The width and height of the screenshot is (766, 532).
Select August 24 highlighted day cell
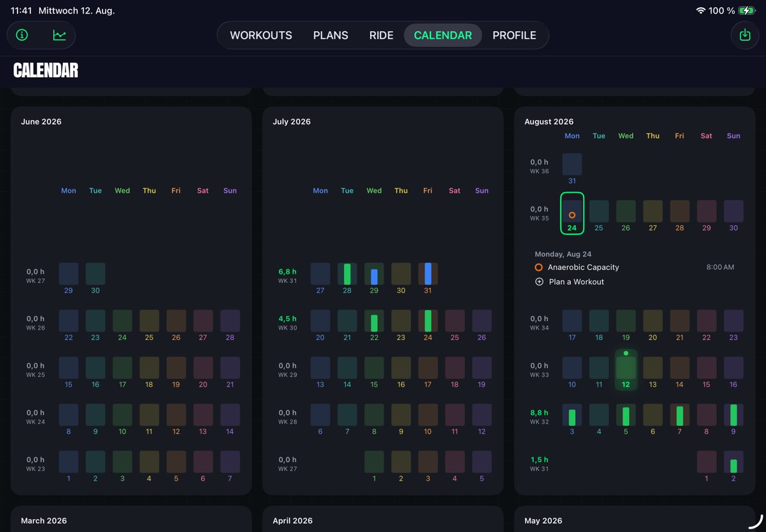point(572,213)
